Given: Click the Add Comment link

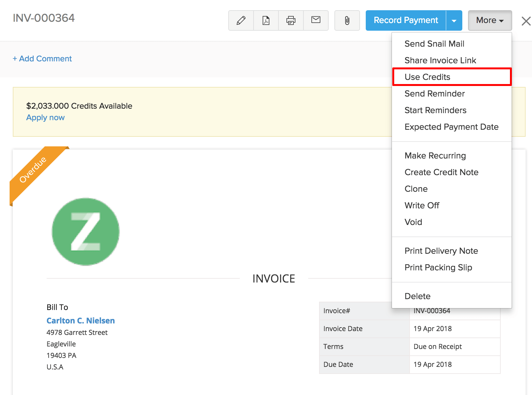Looking at the screenshot, I should pos(42,59).
